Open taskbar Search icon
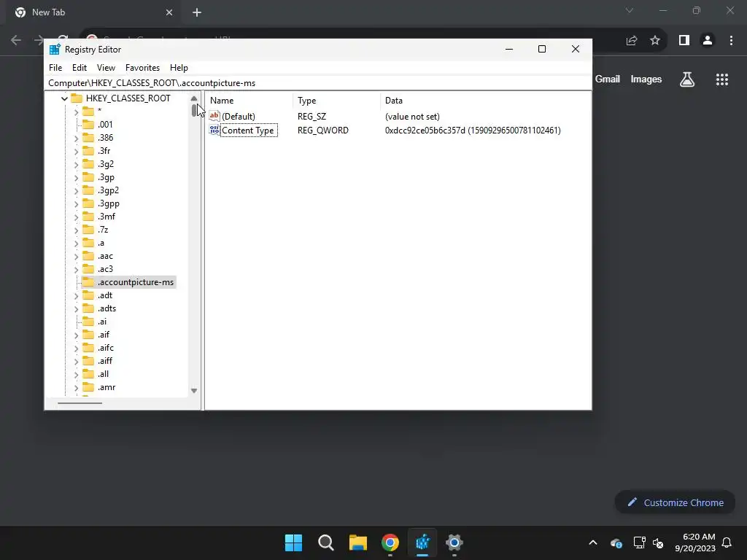This screenshot has width=747, height=560. tap(326, 542)
